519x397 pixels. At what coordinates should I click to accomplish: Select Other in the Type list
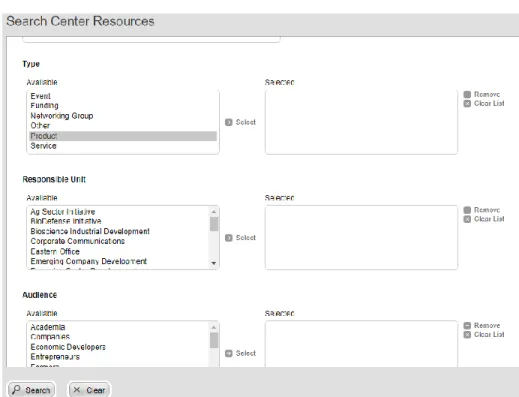click(123, 126)
